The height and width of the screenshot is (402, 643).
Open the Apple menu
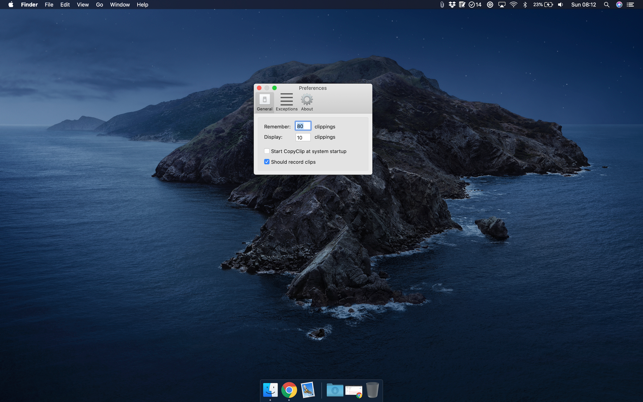click(x=11, y=5)
